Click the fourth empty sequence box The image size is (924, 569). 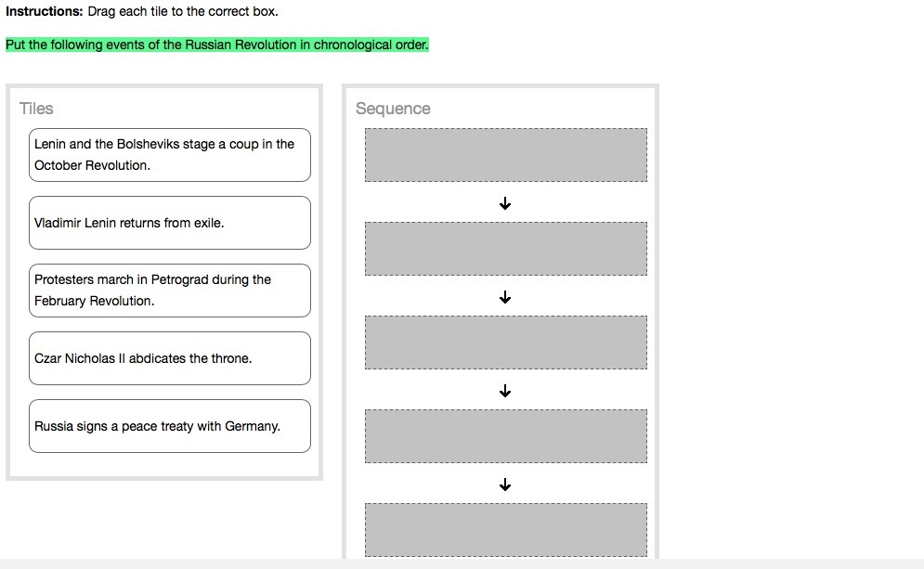click(x=505, y=436)
